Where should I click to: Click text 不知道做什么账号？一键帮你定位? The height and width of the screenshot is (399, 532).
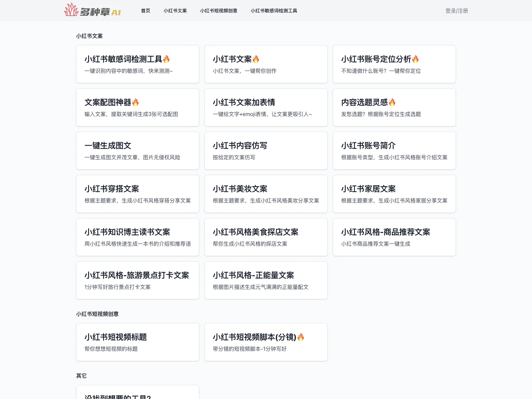click(x=381, y=71)
